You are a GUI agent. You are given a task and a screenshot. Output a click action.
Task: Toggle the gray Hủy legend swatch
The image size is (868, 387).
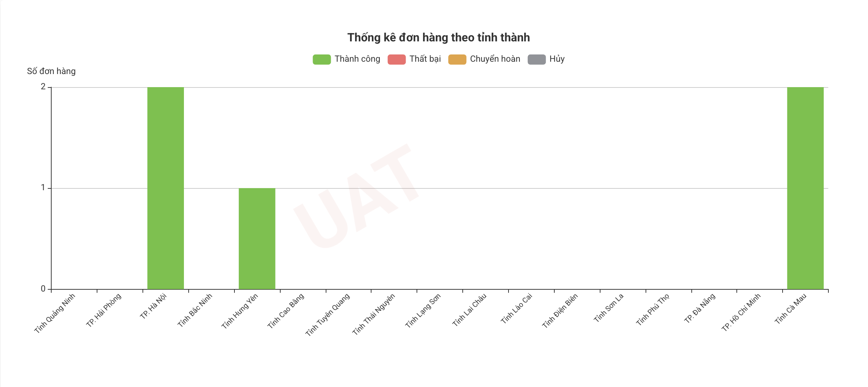(x=537, y=60)
